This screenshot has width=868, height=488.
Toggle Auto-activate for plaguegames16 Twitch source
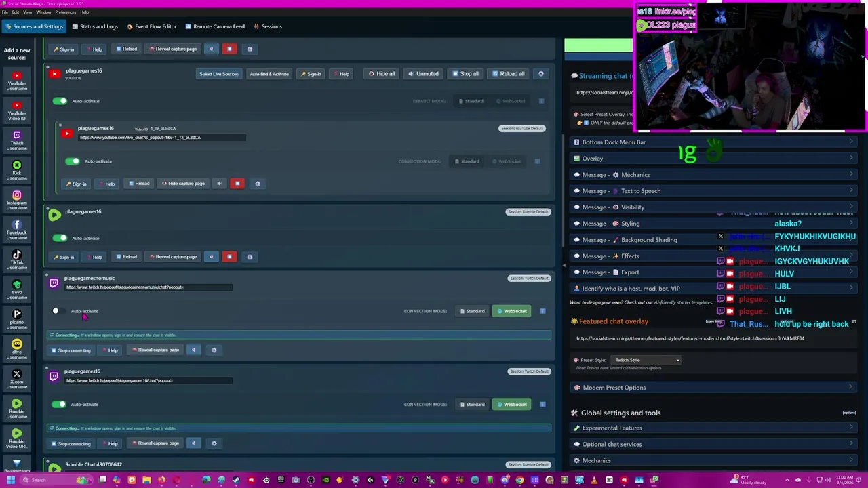59,405
